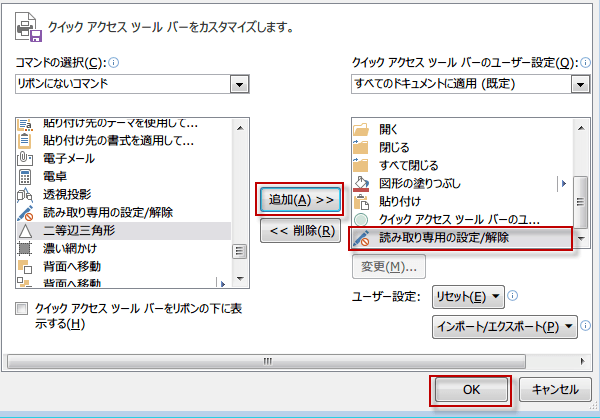Click the 変更(M)... button
Image resolution: width=600 pixels, height=418 pixels.
click(389, 267)
